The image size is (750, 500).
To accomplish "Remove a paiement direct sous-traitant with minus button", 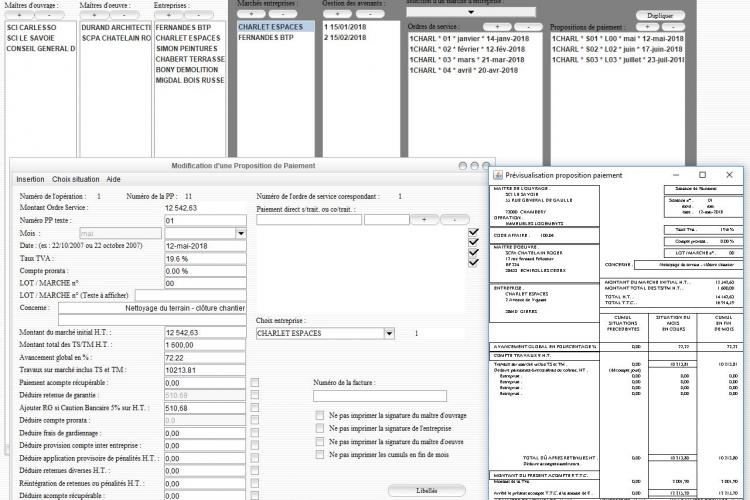I will [454, 220].
